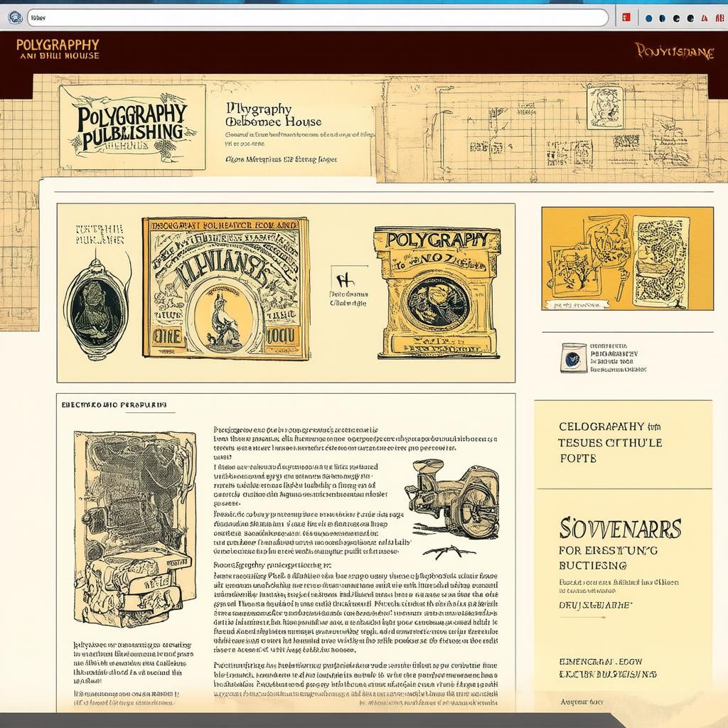Click the Polygraphy House heading text
728x728 pixels.
coord(272,115)
